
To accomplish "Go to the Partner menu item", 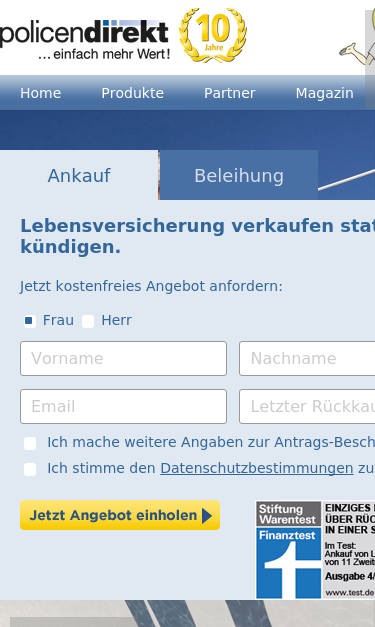I will (230, 93).
